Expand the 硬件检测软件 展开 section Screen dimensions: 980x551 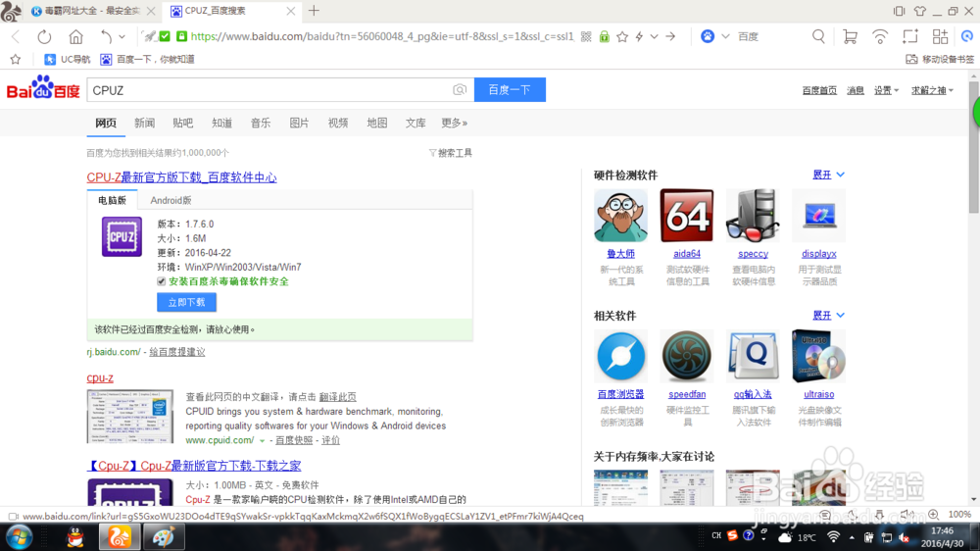pyautogui.click(x=828, y=175)
